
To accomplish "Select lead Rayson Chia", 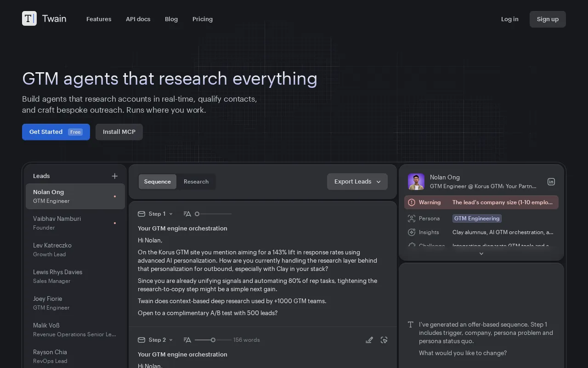I will 75,356.
